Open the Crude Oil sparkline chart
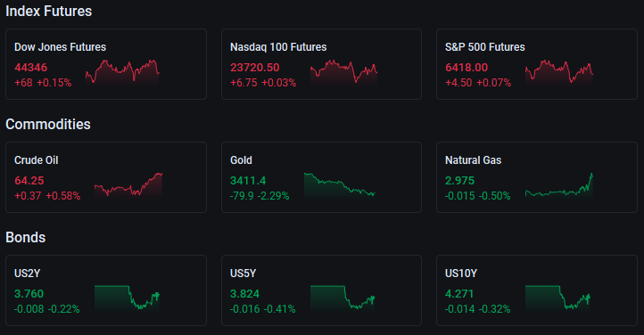The image size is (644, 335). 128,185
